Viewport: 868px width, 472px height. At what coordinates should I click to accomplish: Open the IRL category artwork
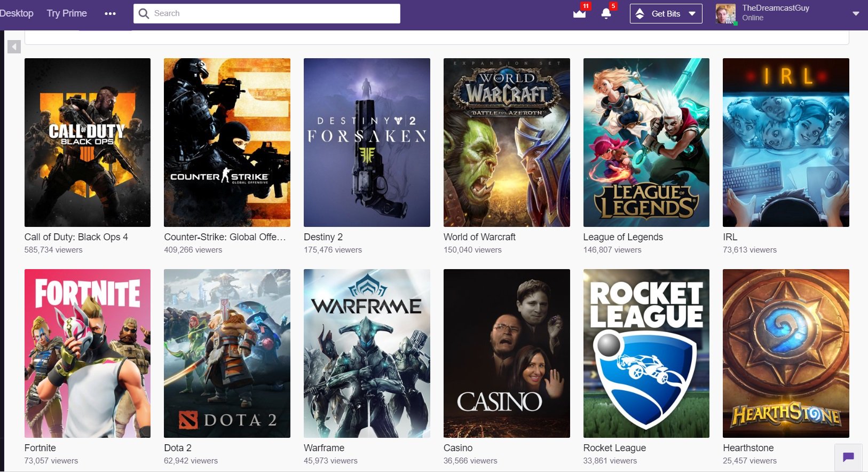(x=786, y=143)
